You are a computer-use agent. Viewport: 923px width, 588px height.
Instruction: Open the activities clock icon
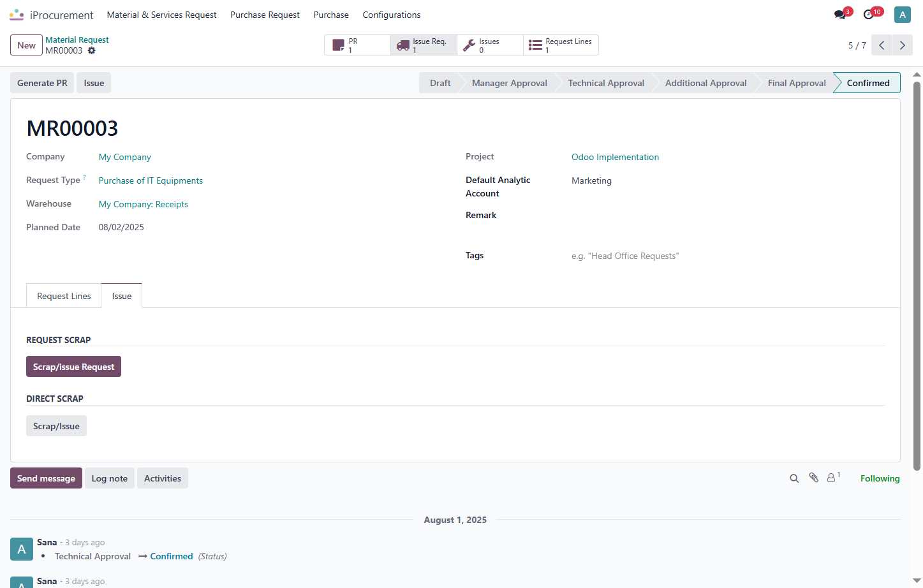pos(869,15)
